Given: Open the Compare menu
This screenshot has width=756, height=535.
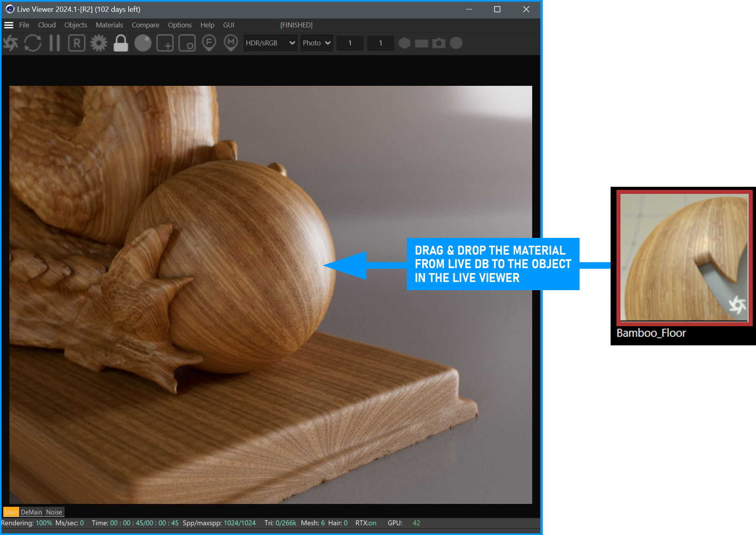Looking at the screenshot, I should (145, 25).
